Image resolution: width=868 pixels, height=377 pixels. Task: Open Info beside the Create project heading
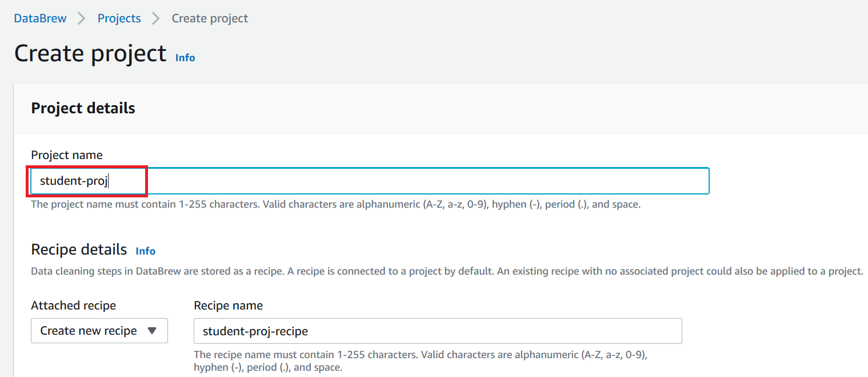point(185,58)
